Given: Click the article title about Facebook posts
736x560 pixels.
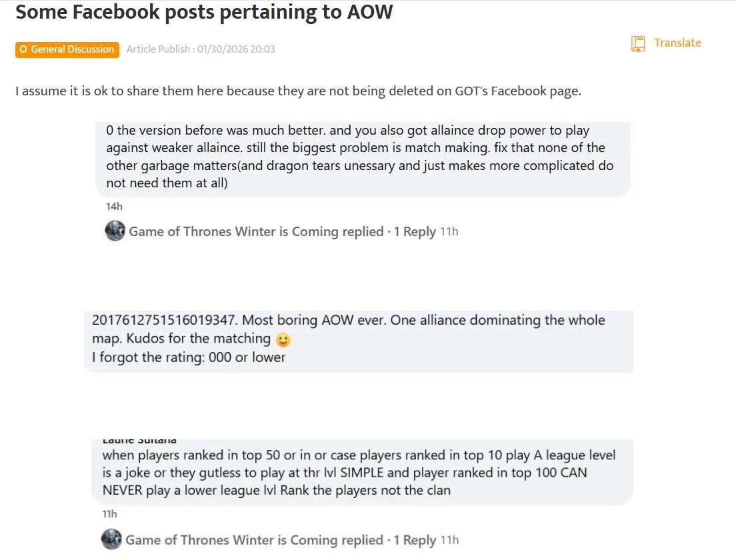Looking at the screenshot, I should [x=204, y=12].
